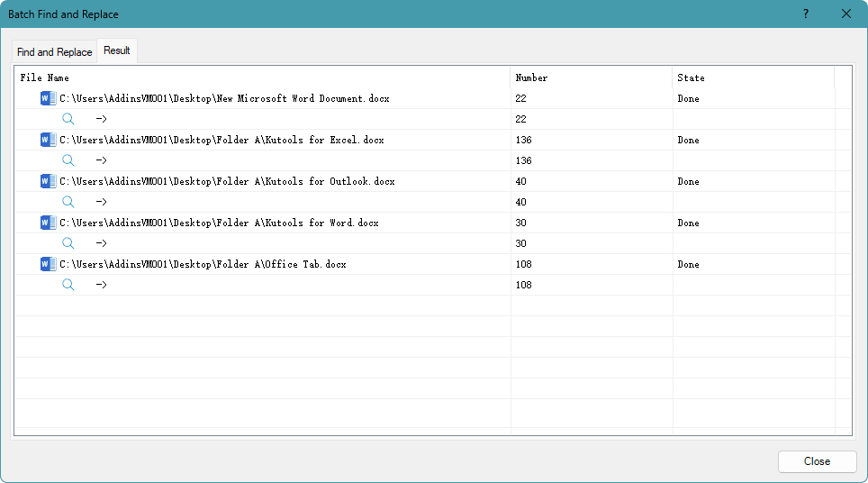This screenshot has height=483, width=868.
Task: Select the Office Tab.docx file path
Action: pos(203,264)
